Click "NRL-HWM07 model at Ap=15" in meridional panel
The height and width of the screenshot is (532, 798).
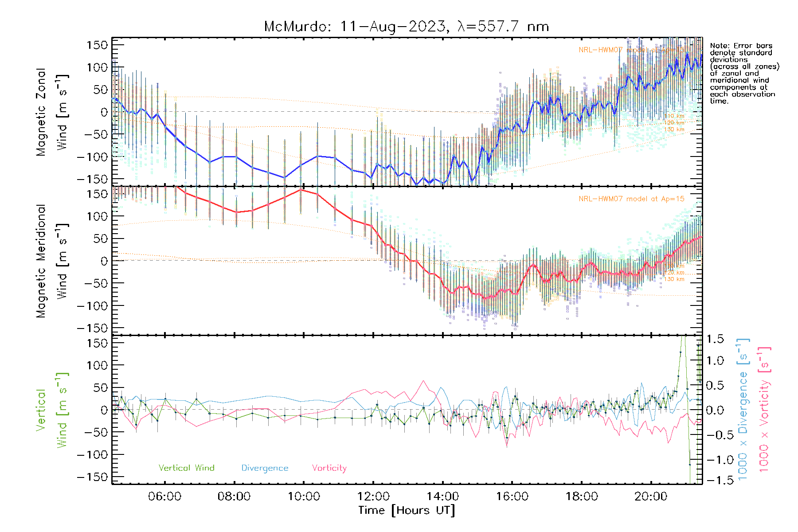(631, 199)
